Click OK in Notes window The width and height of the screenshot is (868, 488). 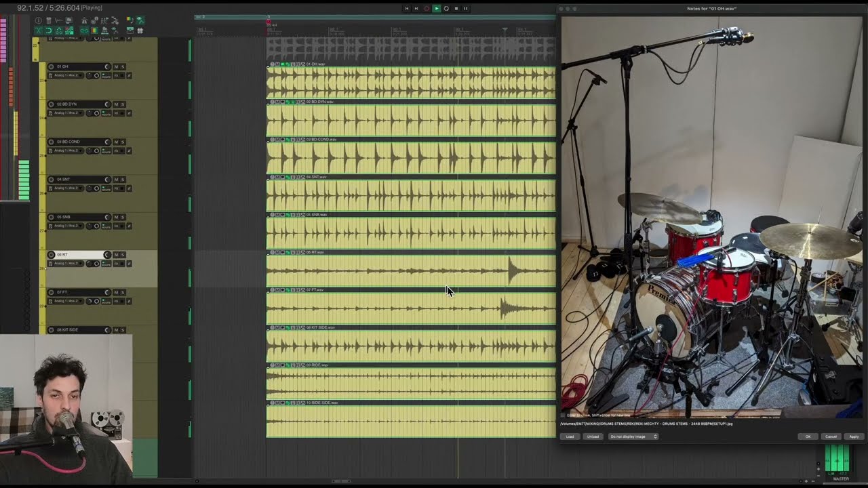(x=808, y=436)
